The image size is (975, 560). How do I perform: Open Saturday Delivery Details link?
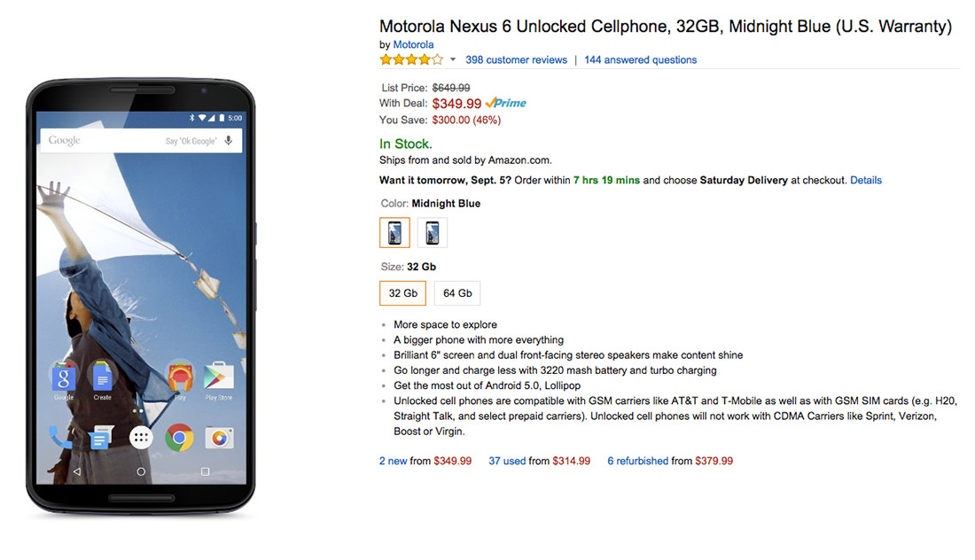tap(866, 180)
